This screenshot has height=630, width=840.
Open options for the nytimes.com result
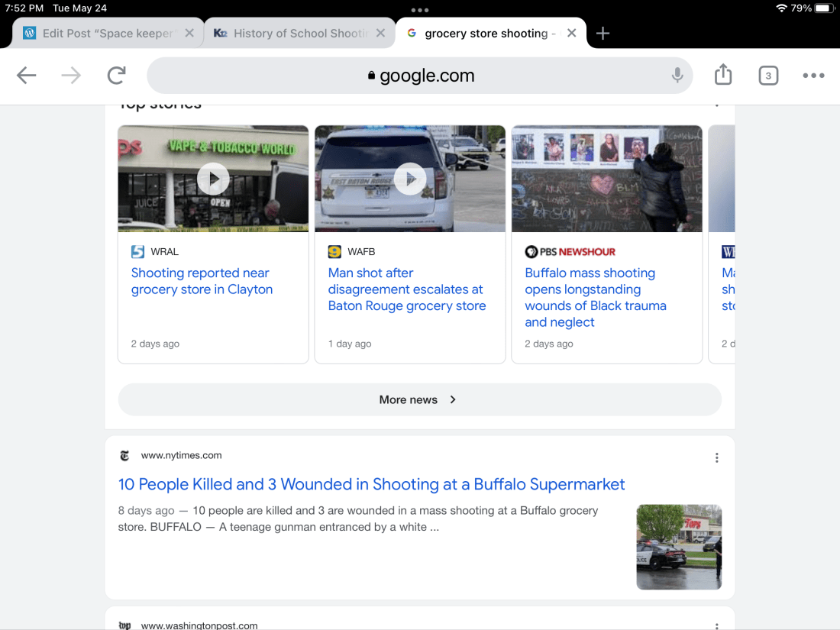[716, 457]
